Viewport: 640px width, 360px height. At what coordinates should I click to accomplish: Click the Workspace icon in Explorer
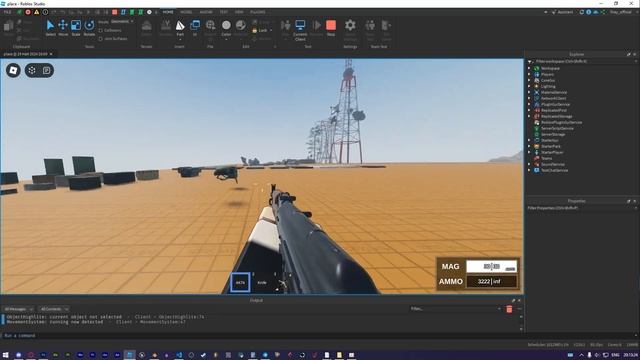click(537, 68)
